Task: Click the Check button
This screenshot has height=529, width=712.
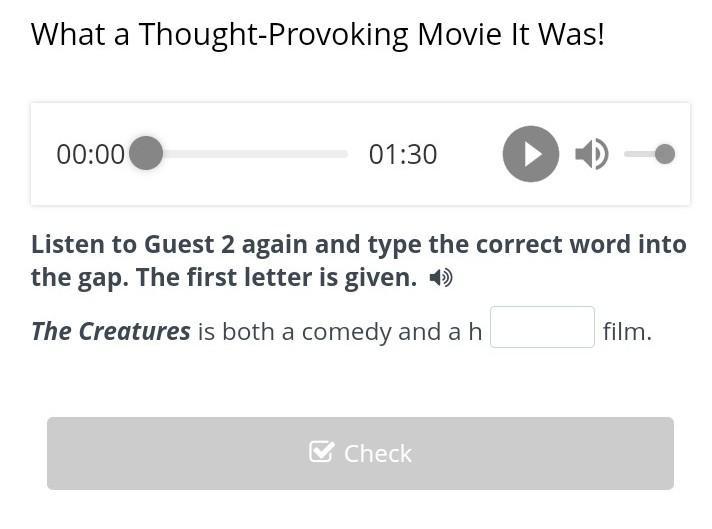Action: click(360, 453)
